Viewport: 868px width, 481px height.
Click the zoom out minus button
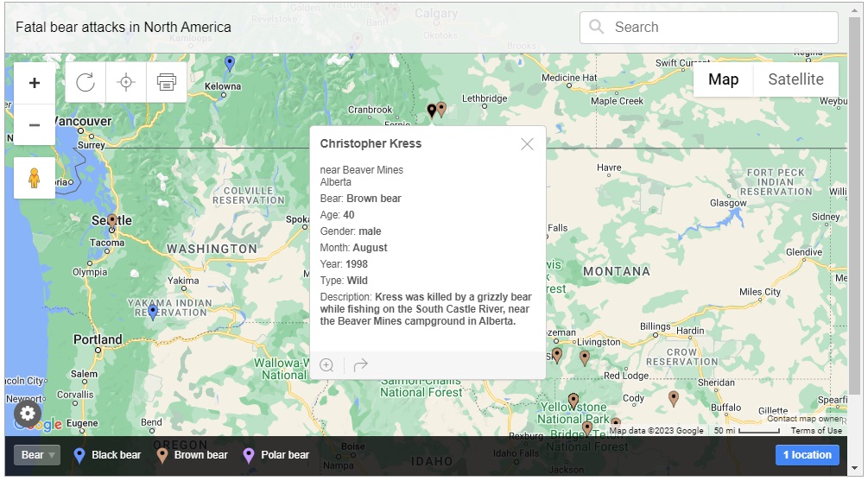35,125
